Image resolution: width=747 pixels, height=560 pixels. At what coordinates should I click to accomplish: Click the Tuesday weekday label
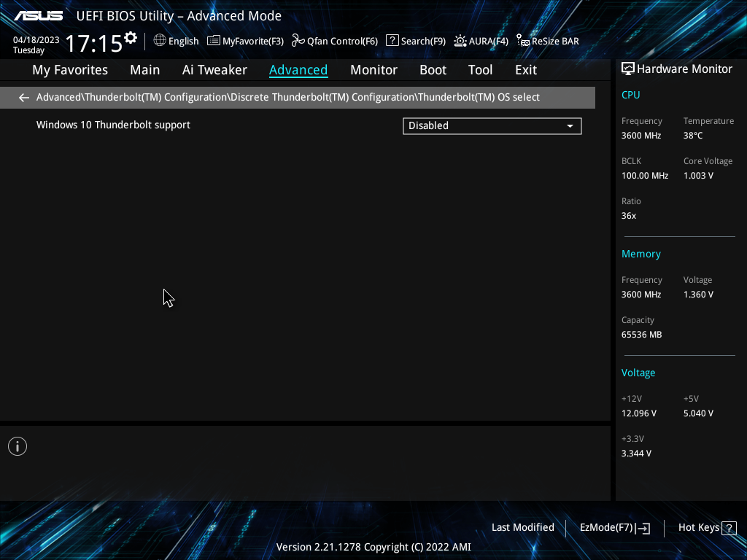tap(28, 50)
